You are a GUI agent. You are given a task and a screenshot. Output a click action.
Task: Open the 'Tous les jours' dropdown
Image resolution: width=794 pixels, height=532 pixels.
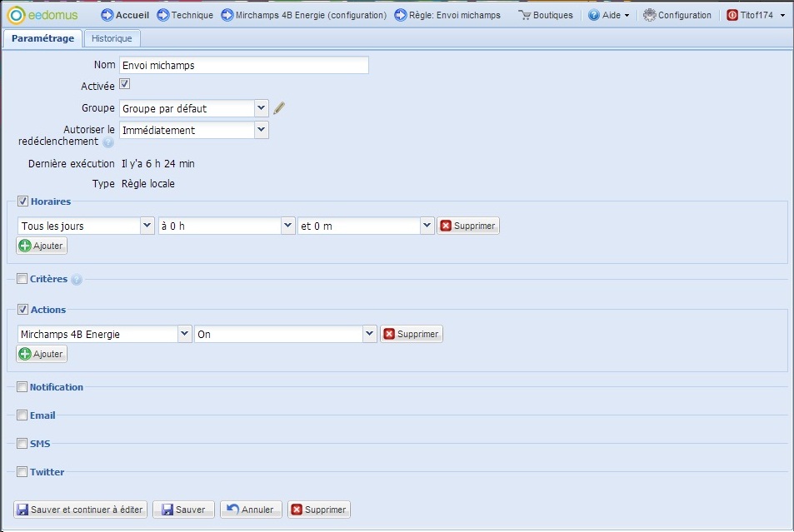tap(147, 226)
